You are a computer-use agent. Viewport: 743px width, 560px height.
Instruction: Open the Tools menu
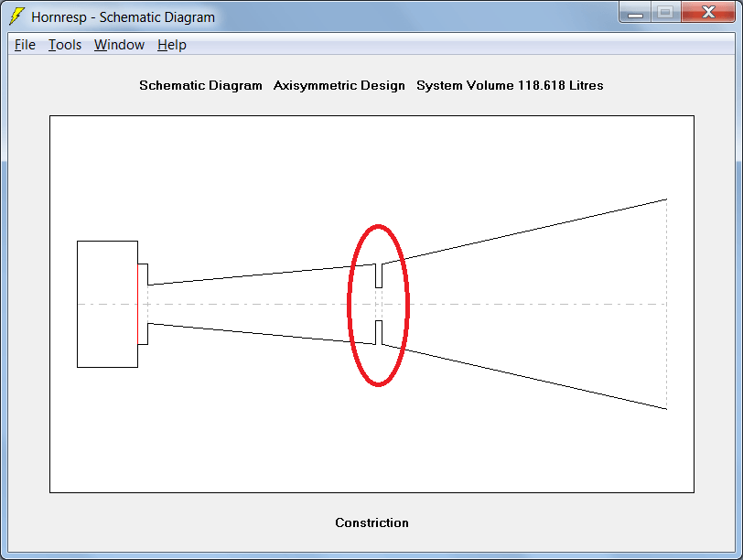(65, 45)
